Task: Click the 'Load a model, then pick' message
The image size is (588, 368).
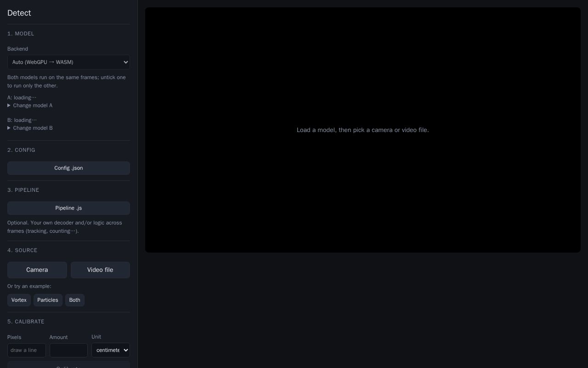Action: [x=363, y=130]
